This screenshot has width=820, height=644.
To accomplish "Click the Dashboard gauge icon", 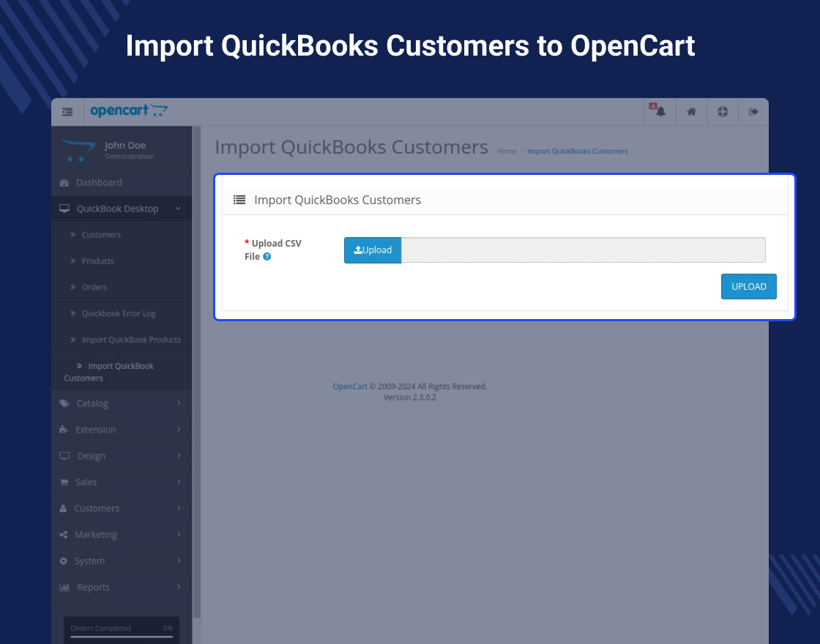I will [x=64, y=183].
